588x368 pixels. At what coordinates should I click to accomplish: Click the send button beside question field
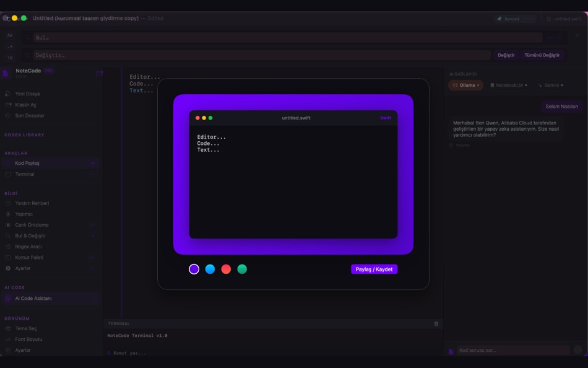pyautogui.click(x=578, y=351)
